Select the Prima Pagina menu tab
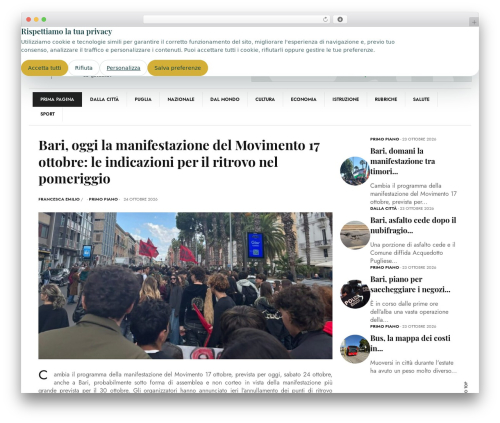 (x=57, y=99)
